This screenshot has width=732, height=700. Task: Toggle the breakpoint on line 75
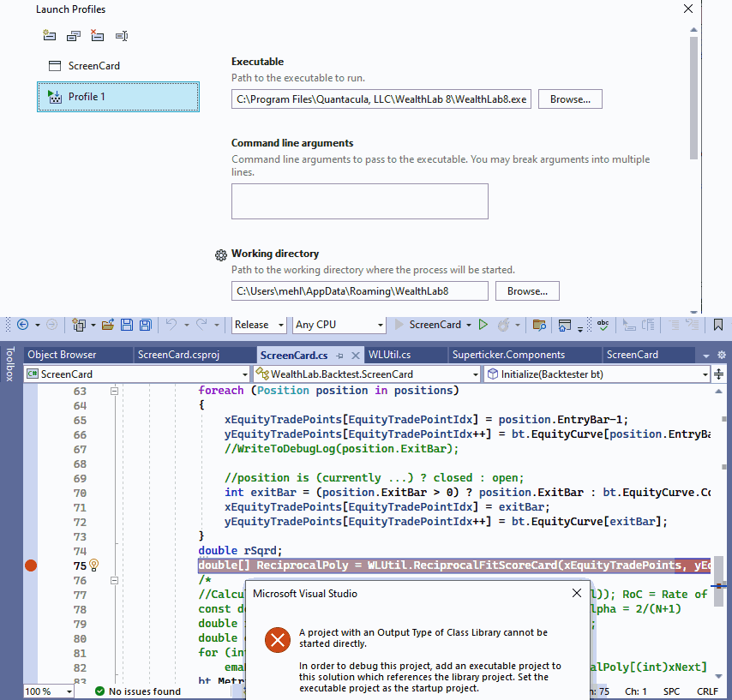(32, 565)
